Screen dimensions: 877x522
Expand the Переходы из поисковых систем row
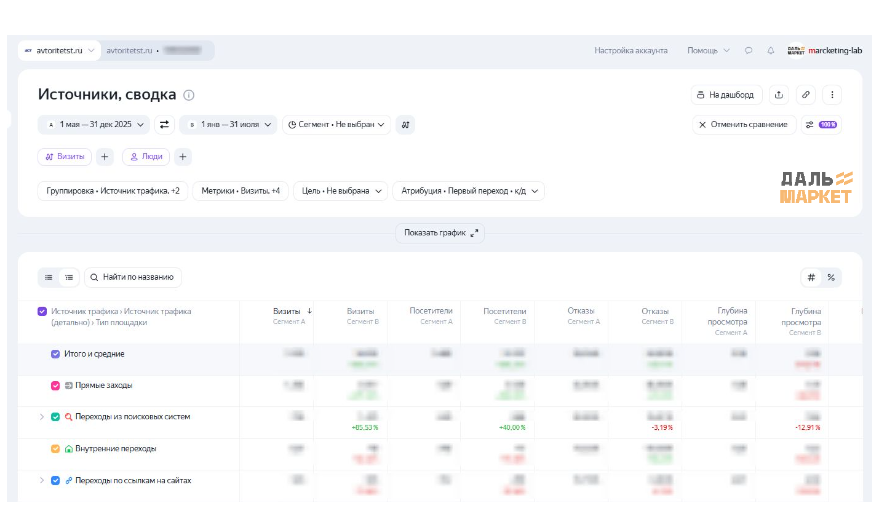(x=41, y=417)
